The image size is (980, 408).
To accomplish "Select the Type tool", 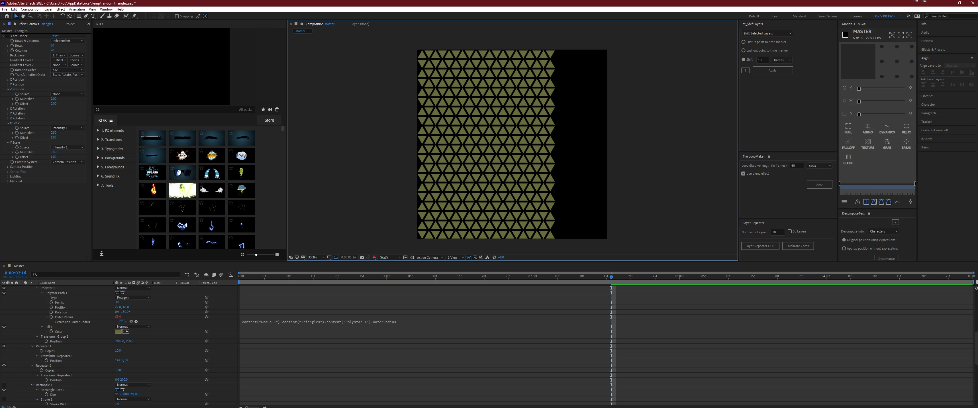I will 93,16.
